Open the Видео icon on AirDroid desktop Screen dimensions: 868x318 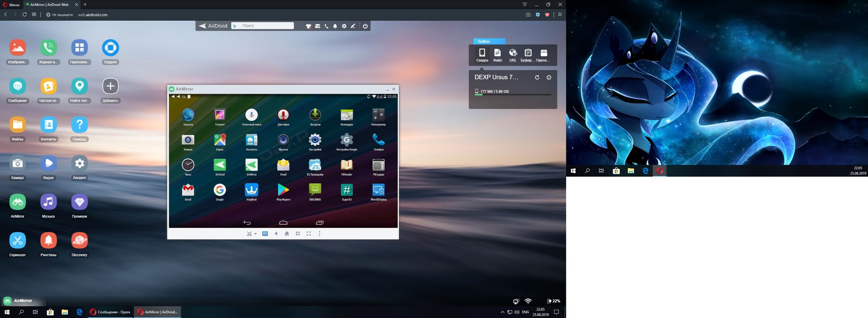click(48, 163)
